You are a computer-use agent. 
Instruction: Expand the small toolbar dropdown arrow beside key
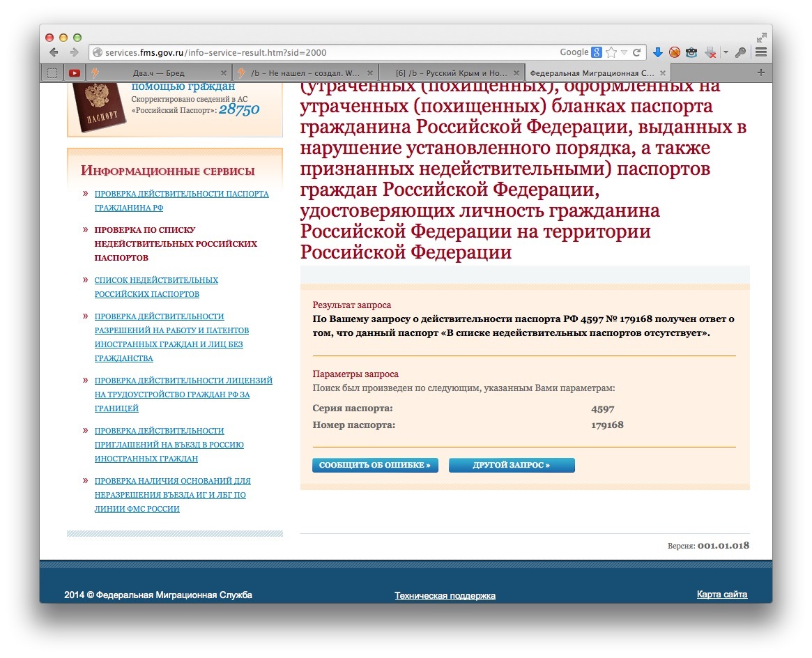(x=726, y=52)
